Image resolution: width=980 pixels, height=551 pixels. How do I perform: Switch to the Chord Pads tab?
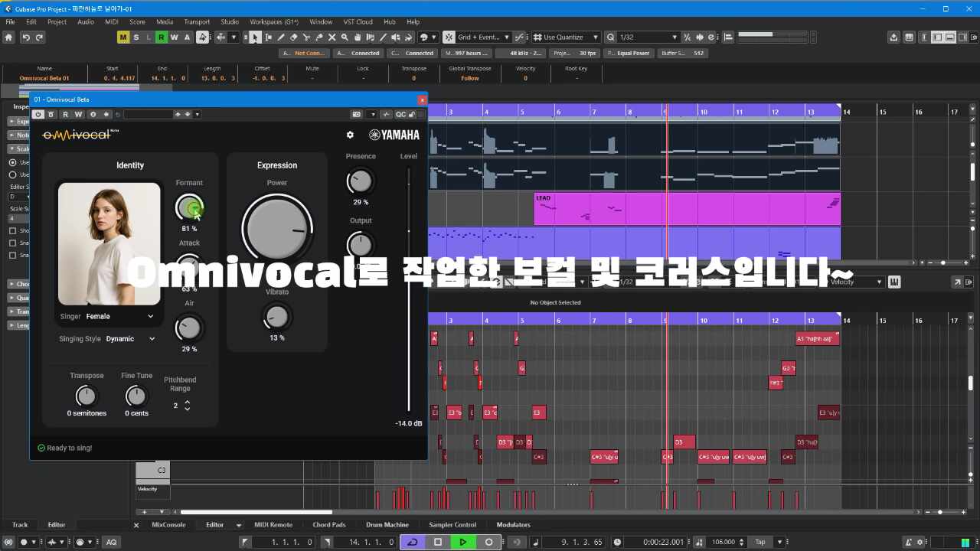[329, 525]
